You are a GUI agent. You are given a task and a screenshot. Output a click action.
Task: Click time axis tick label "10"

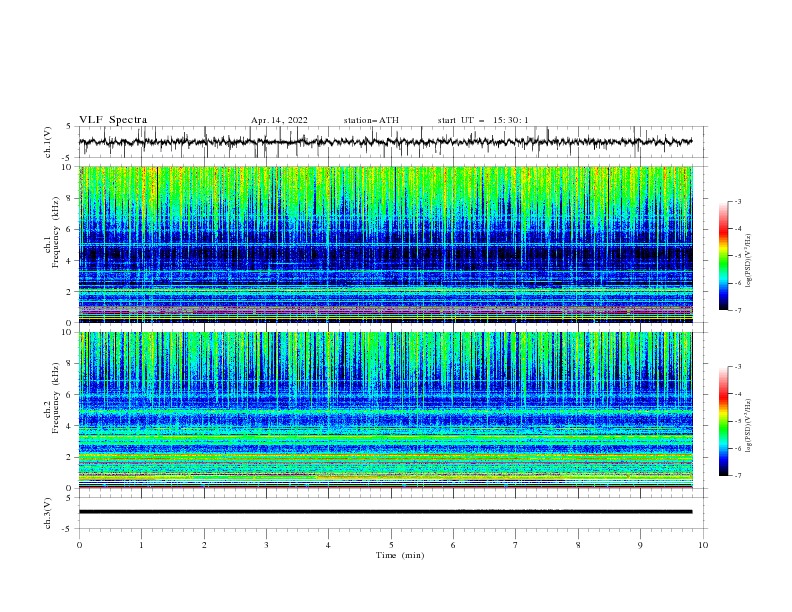[703, 545]
